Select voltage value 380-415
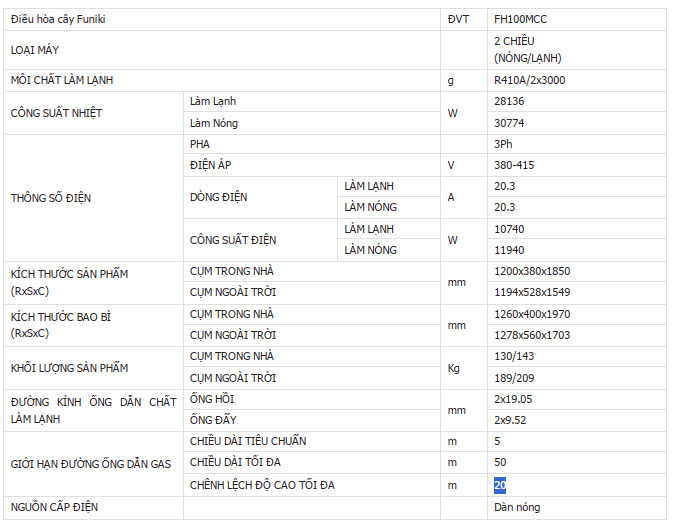The image size is (673, 527). pyautogui.click(x=514, y=165)
